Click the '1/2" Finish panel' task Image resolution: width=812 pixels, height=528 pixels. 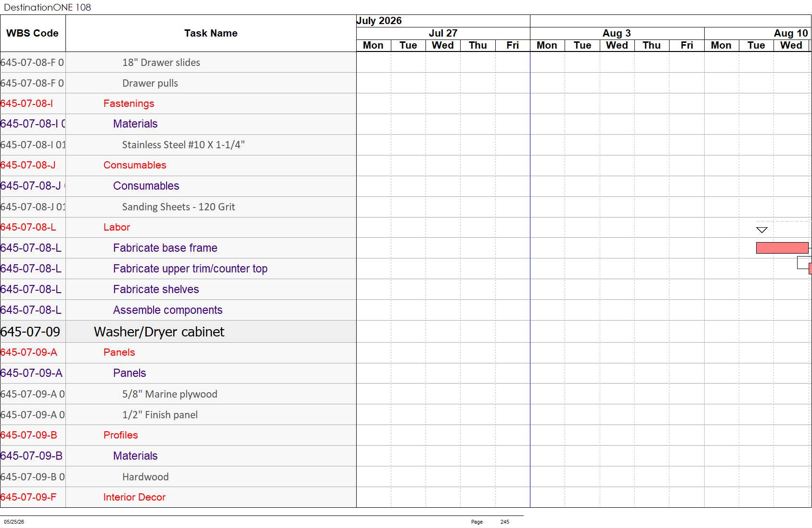(160, 415)
